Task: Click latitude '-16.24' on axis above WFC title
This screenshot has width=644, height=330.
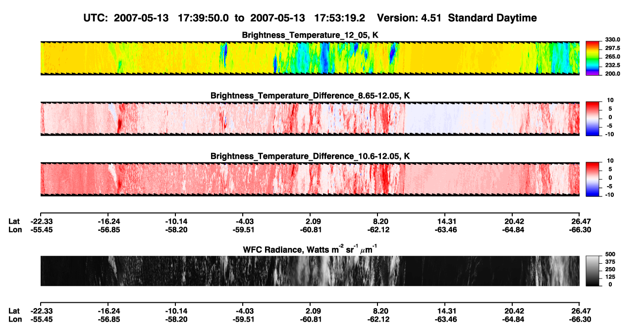Action: 109,222
